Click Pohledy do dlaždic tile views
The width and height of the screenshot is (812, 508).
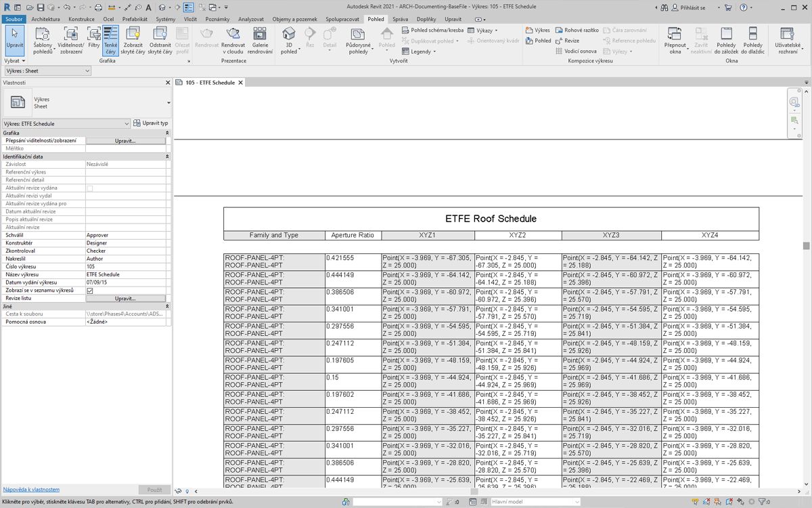tap(753, 41)
